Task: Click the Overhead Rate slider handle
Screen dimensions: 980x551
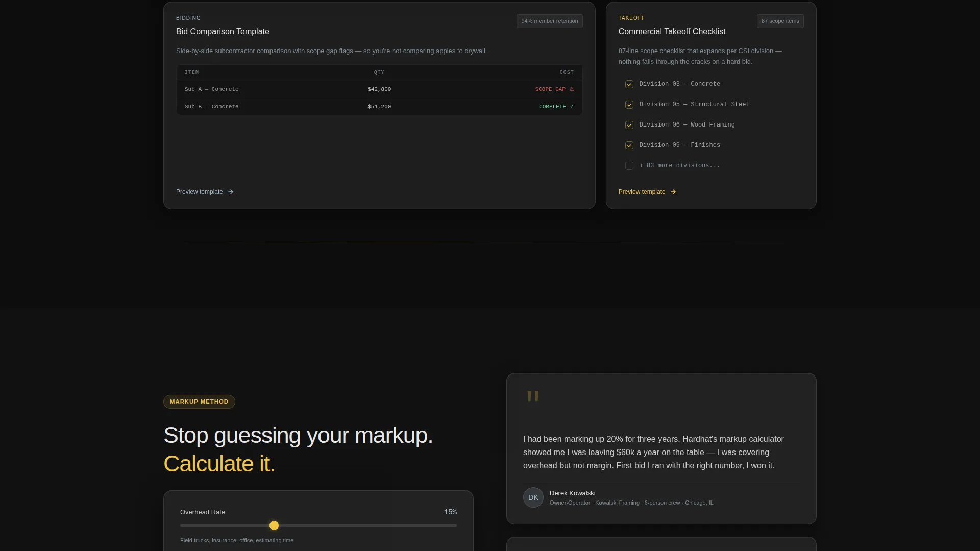Action: point(274,525)
